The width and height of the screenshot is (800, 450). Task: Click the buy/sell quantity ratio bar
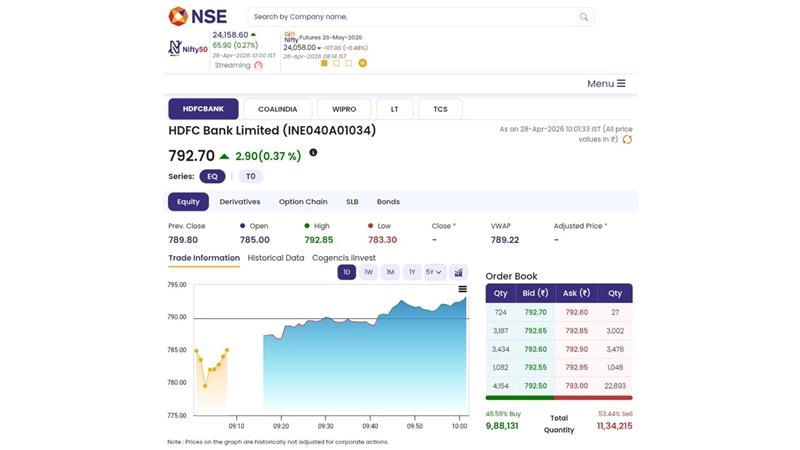(x=559, y=398)
